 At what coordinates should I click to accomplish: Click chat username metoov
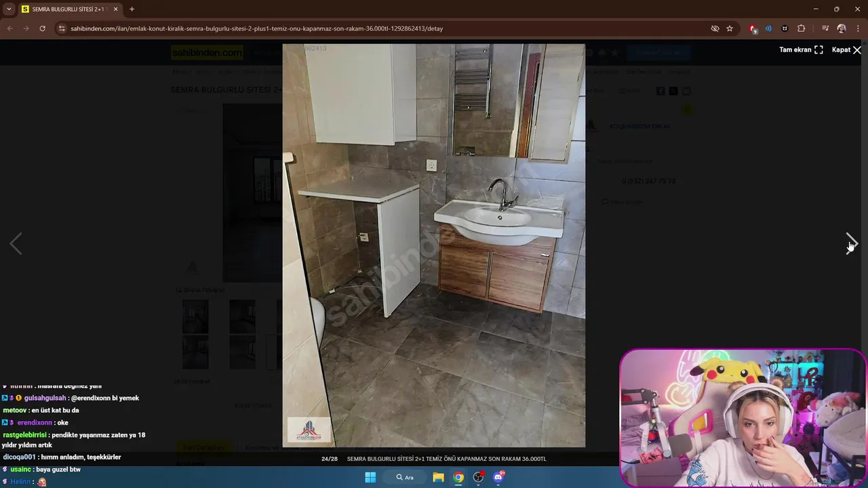click(x=15, y=410)
